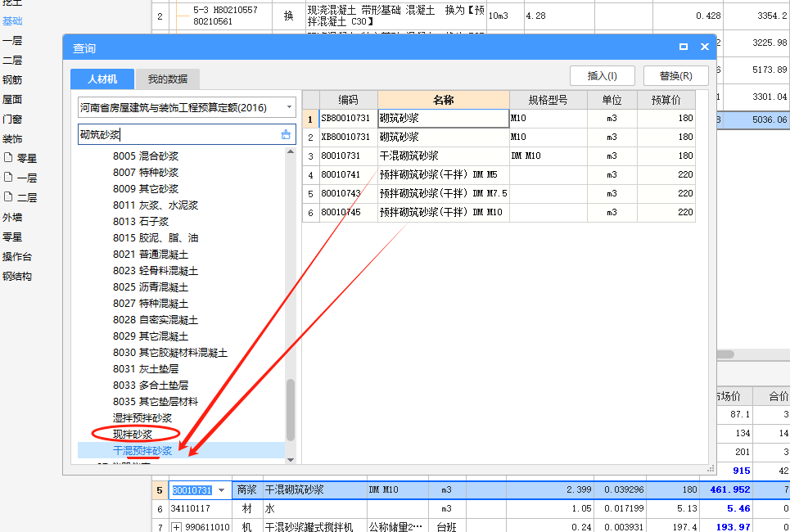The image size is (790, 532).
Task: Select 预拌砌筑砂浆(干拌) DM M7.5 row
Action: point(499,193)
